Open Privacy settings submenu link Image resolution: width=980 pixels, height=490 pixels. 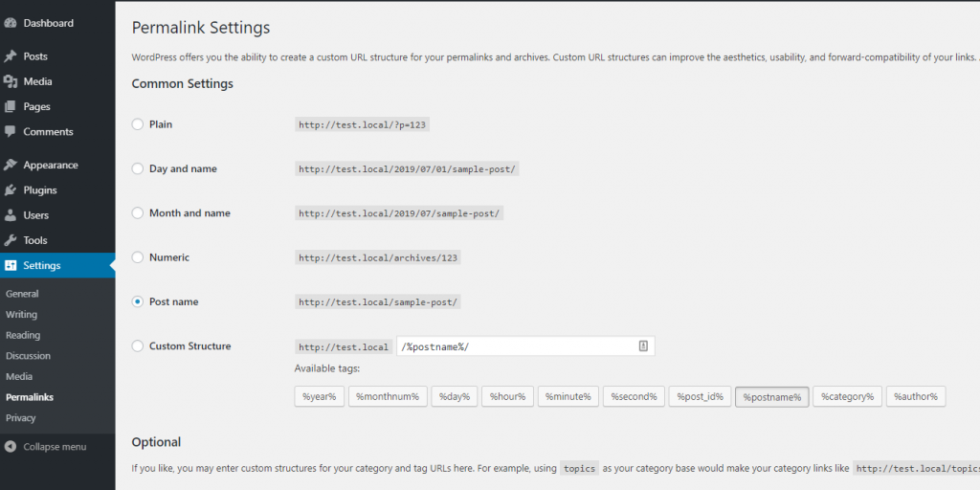21,417
